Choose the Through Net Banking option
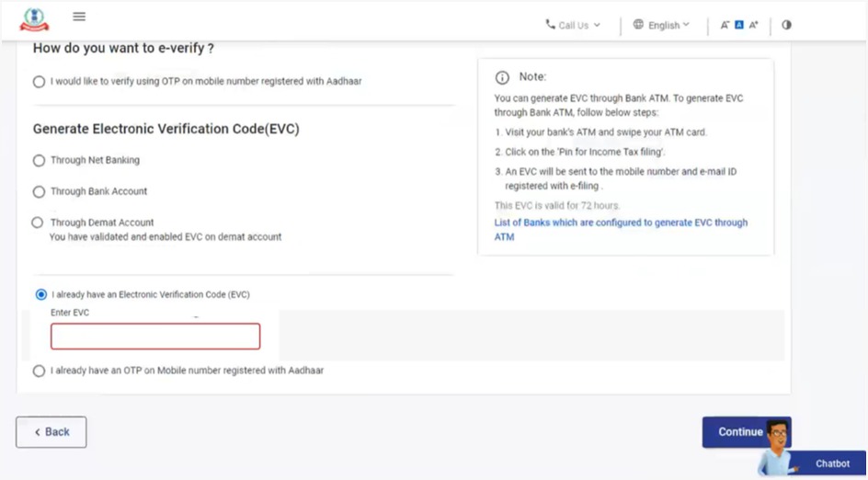The image size is (868, 480). (x=39, y=161)
